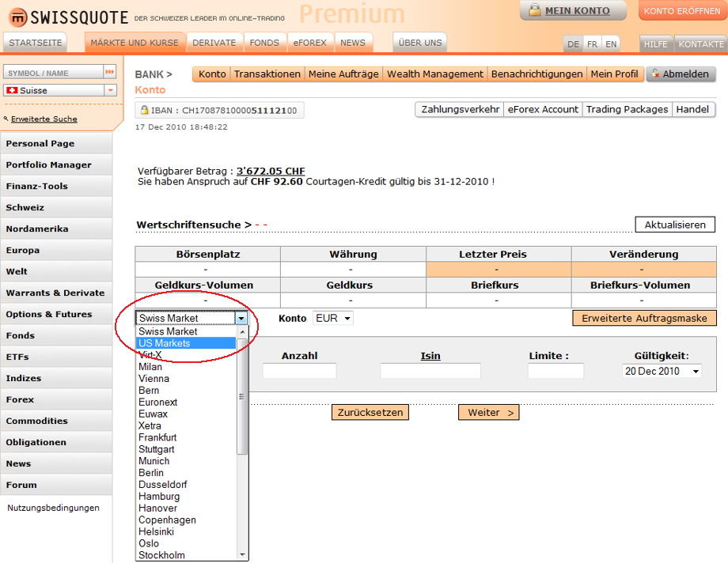Open Forum in sidebar
The height and width of the screenshot is (563, 728).
coord(56,485)
